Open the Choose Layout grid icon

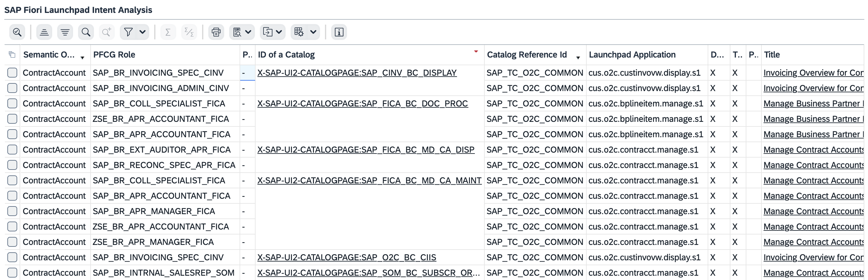(x=299, y=32)
